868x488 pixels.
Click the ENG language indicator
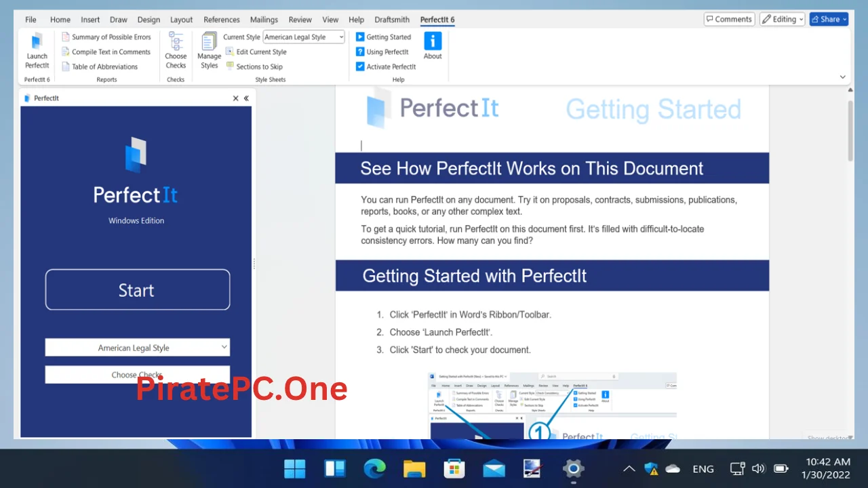tap(703, 469)
